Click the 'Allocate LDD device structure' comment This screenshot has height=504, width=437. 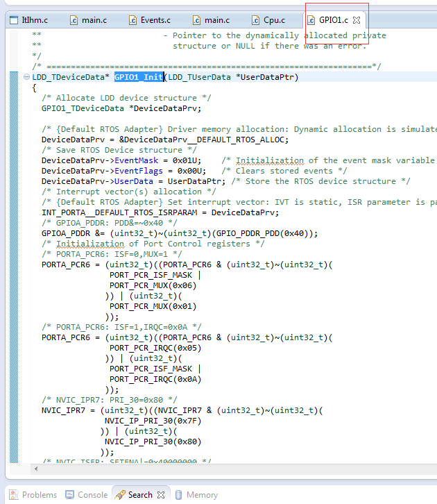(x=126, y=98)
